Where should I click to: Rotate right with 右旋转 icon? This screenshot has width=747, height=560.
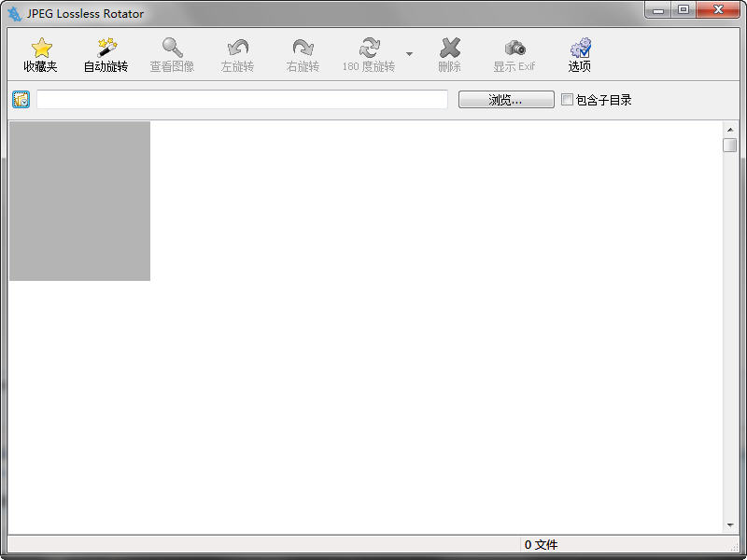[303, 48]
